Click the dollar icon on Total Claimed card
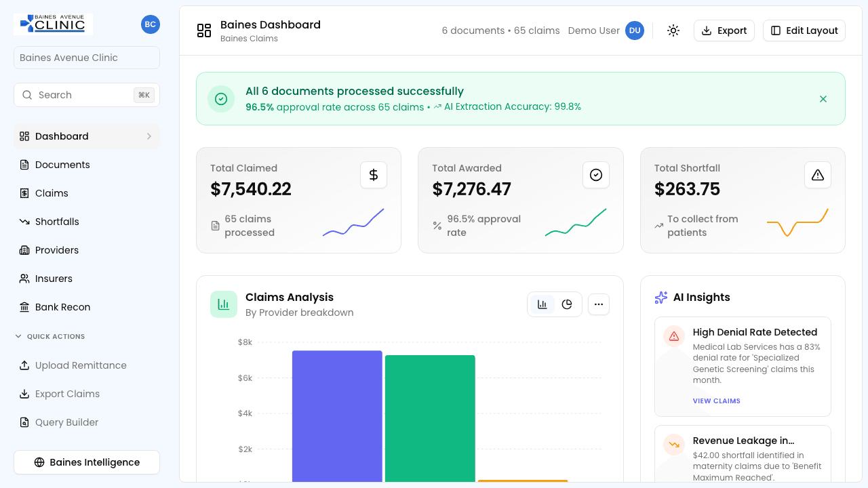This screenshot has width=868, height=488. (373, 175)
